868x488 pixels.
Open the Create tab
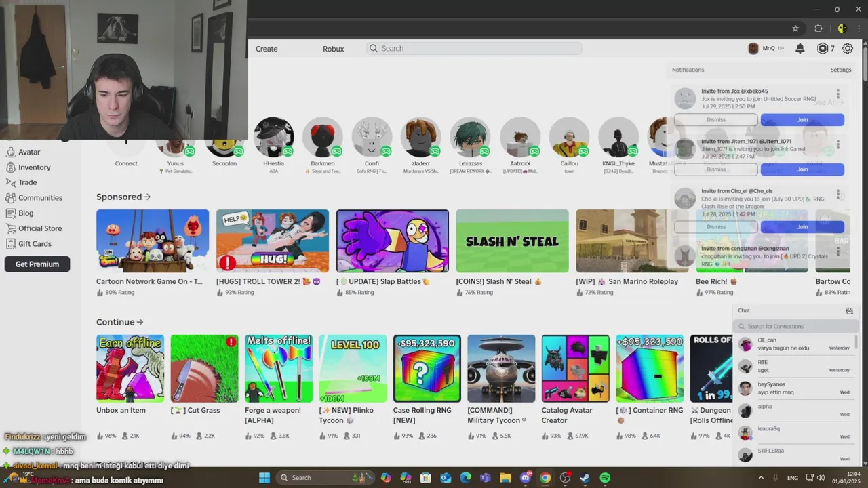tap(267, 49)
